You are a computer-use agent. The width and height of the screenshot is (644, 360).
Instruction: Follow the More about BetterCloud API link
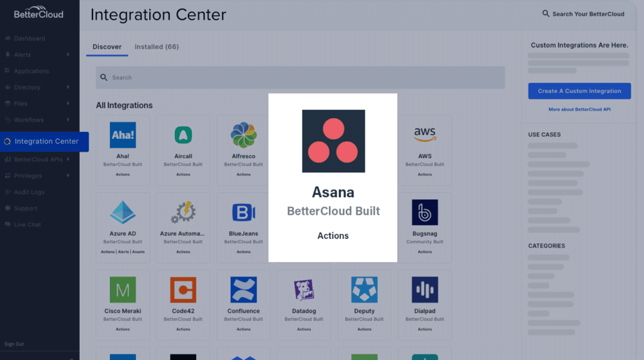tap(579, 109)
